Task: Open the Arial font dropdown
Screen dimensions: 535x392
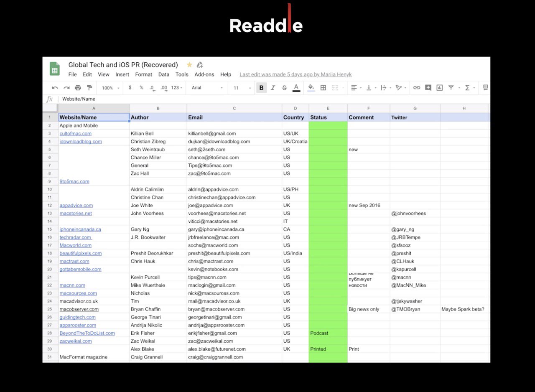Action: pos(207,88)
